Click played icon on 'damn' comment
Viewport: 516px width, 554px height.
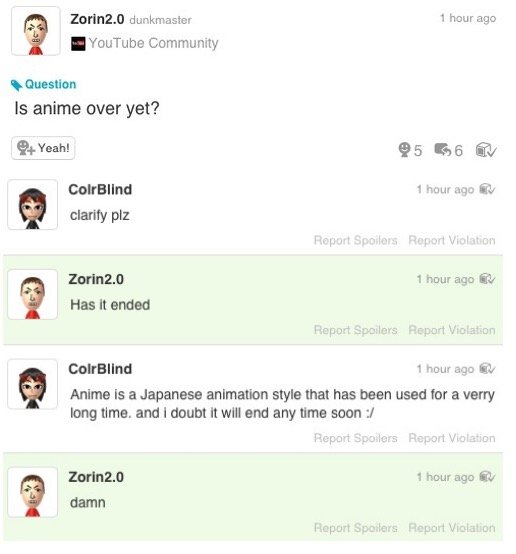click(487, 477)
